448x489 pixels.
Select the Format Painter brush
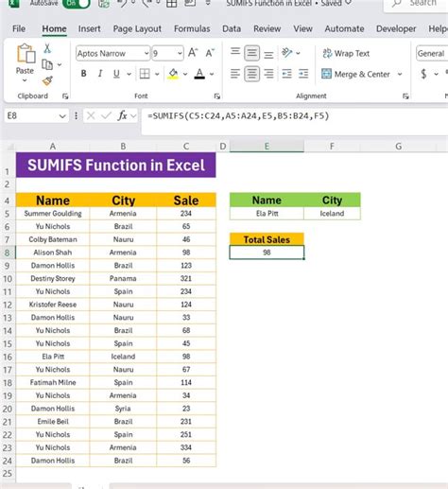click(47, 80)
